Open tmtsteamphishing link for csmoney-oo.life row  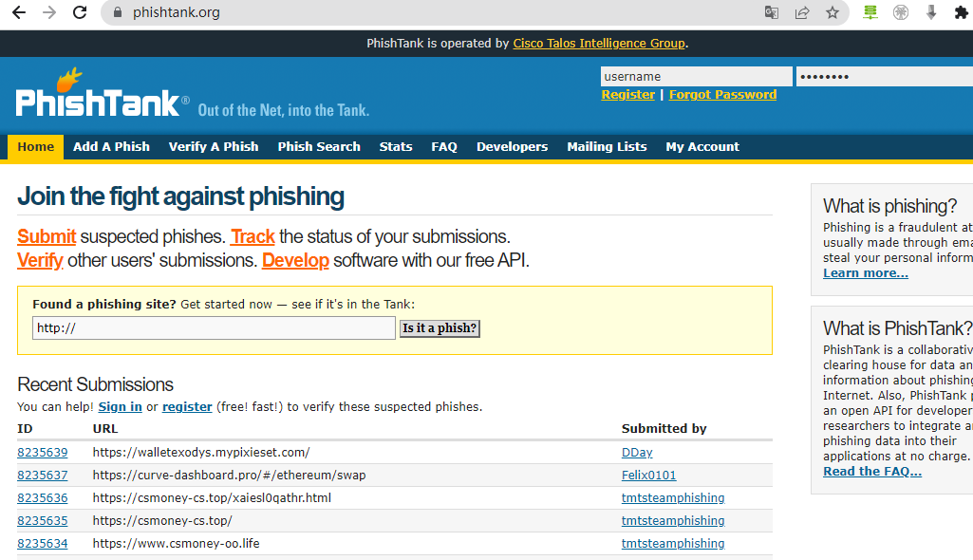coord(673,544)
